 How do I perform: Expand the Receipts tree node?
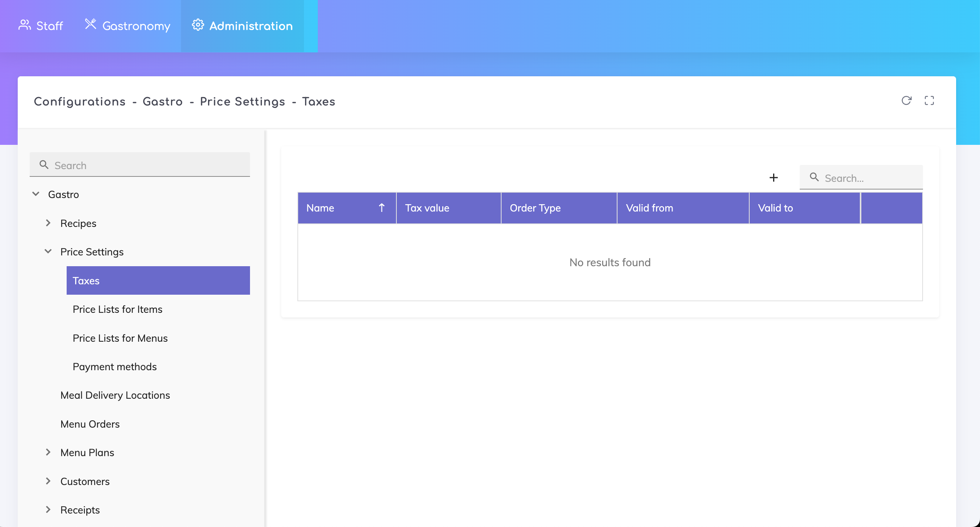(x=48, y=510)
